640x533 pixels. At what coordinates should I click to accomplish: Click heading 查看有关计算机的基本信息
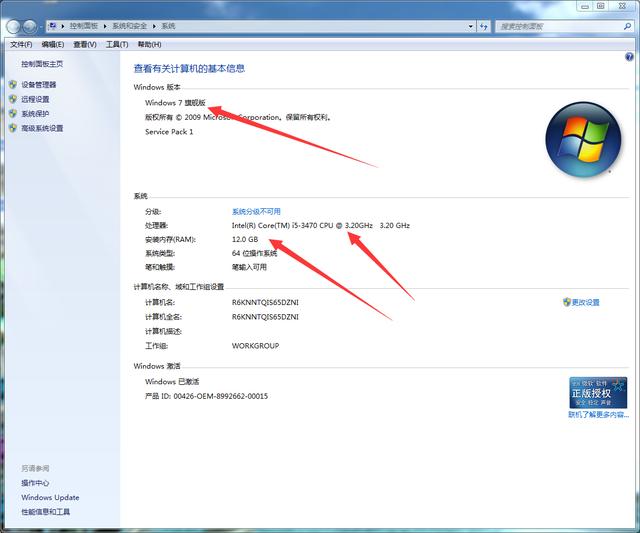point(189,69)
